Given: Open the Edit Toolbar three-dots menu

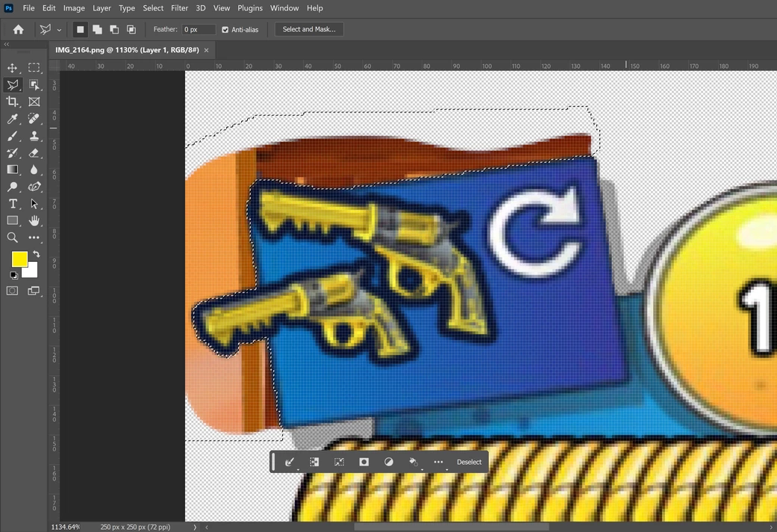Looking at the screenshot, I should click(x=34, y=237).
